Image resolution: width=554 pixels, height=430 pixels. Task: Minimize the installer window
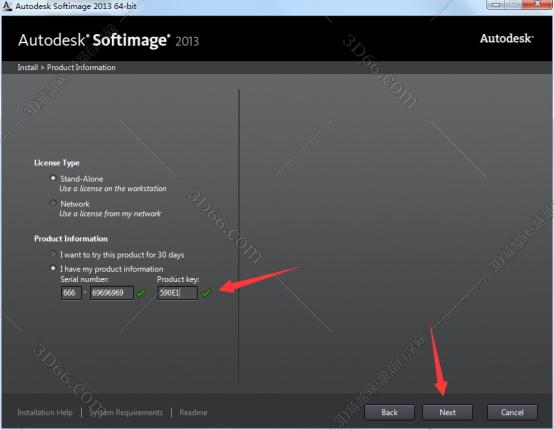click(497, 5)
